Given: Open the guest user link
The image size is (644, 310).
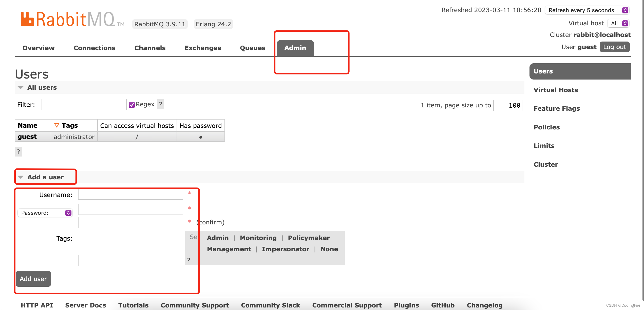Looking at the screenshot, I should pos(27,137).
